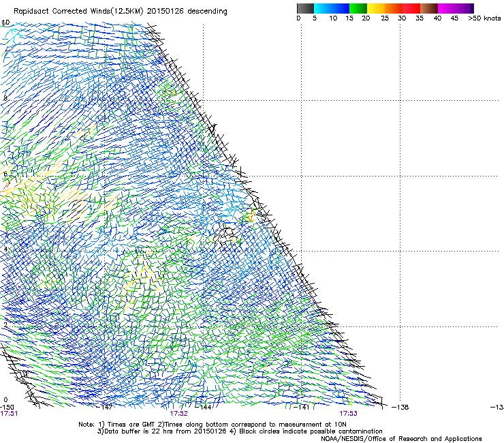Click the title 'Rapidscat Corrected Winds(12.5KM)'
Viewport: 504px width, 443px height.
pyautogui.click(x=78, y=12)
